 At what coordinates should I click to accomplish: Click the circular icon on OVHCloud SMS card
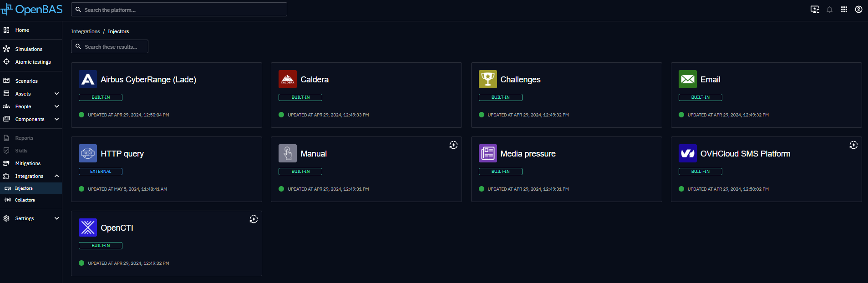[x=853, y=145]
